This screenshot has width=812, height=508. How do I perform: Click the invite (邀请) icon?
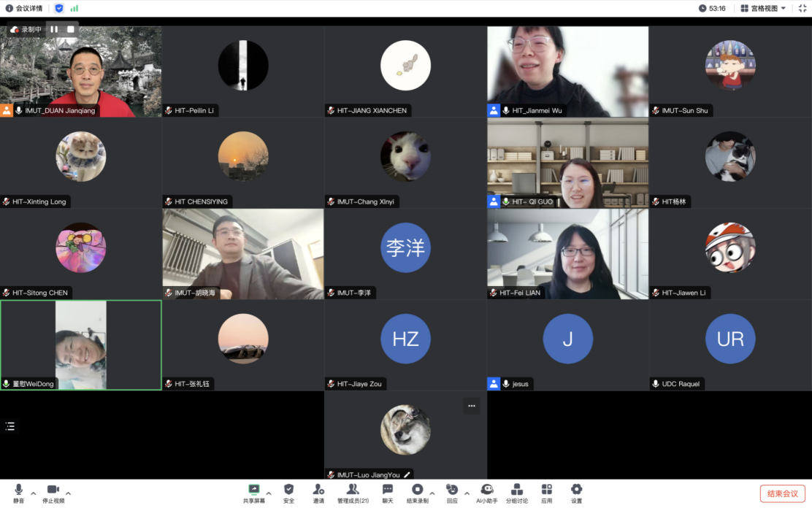click(318, 491)
